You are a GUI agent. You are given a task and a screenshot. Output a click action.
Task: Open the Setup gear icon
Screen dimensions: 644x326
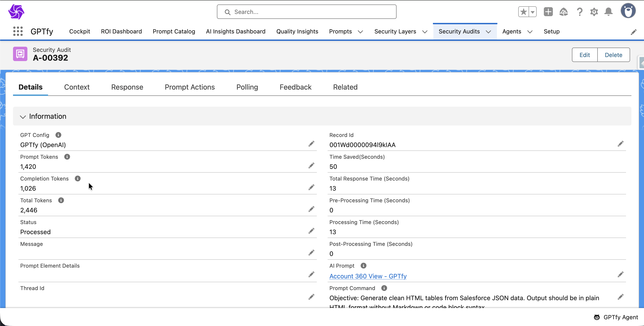pyautogui.click(x=594, y=12)
